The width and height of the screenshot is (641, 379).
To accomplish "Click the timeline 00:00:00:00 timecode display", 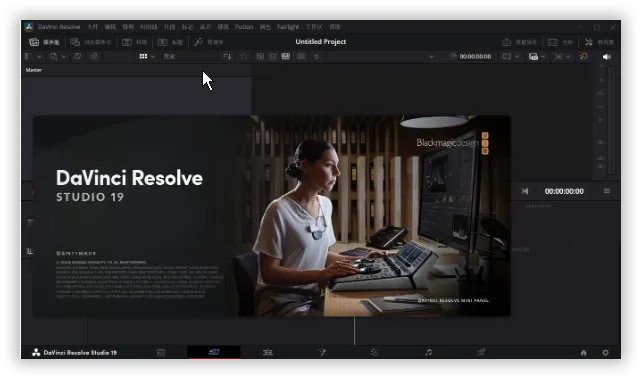I will (564, 191).
